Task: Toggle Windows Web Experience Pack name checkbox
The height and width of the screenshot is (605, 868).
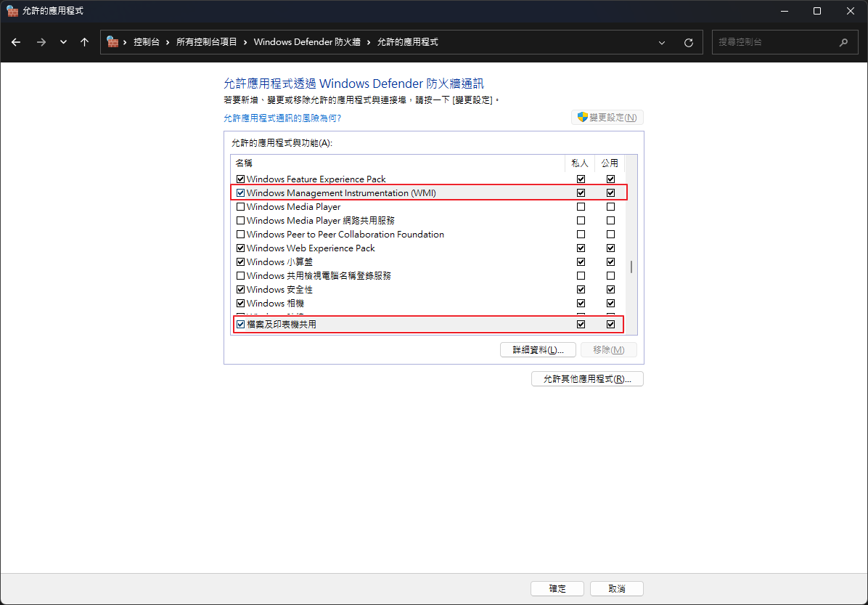Action: [240, 248]
